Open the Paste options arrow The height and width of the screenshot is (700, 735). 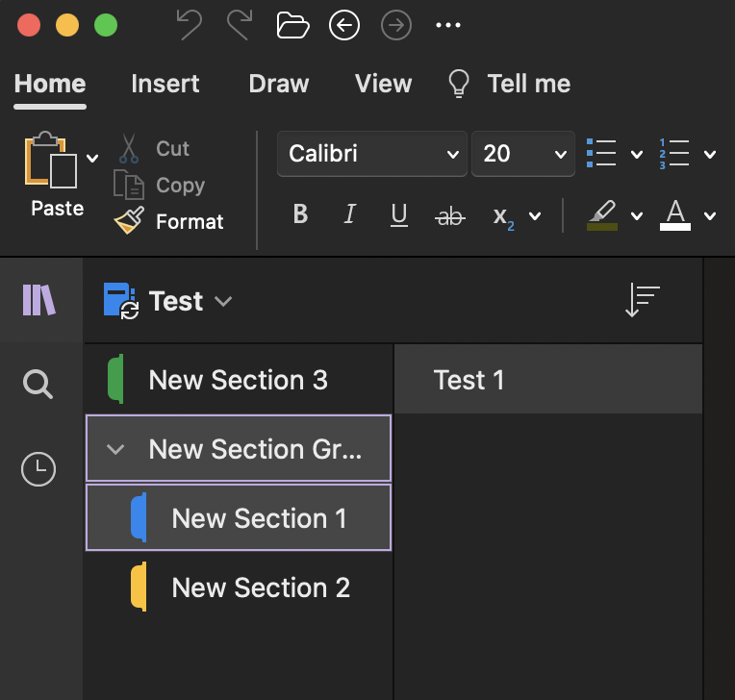click(92, 159)
